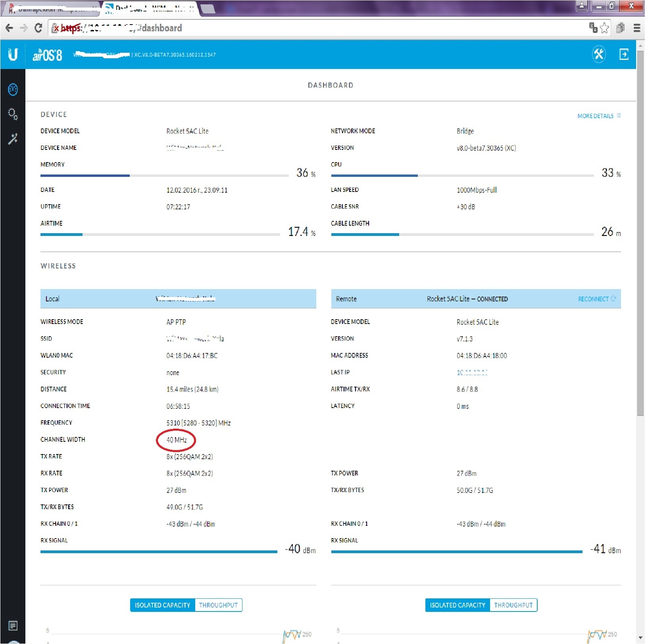Open the remote device Last IP link
This screenshot has height=644, width=646.
coord(472,372)
